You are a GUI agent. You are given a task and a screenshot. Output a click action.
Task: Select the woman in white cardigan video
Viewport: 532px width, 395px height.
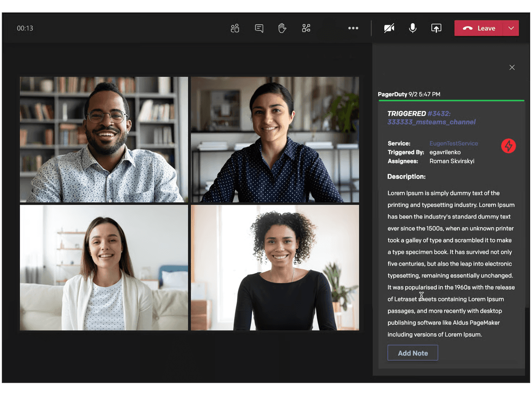[x=104, y=267]
